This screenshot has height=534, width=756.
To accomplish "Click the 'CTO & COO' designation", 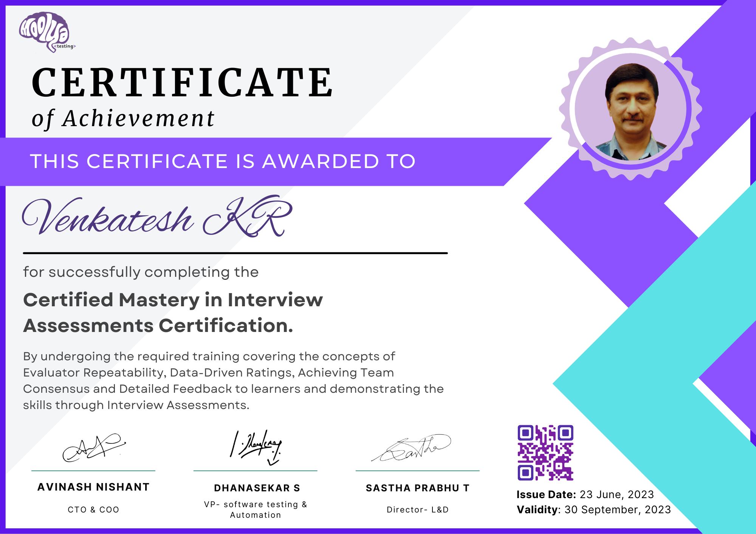I will pyautogui.click(x=93, y=509).
